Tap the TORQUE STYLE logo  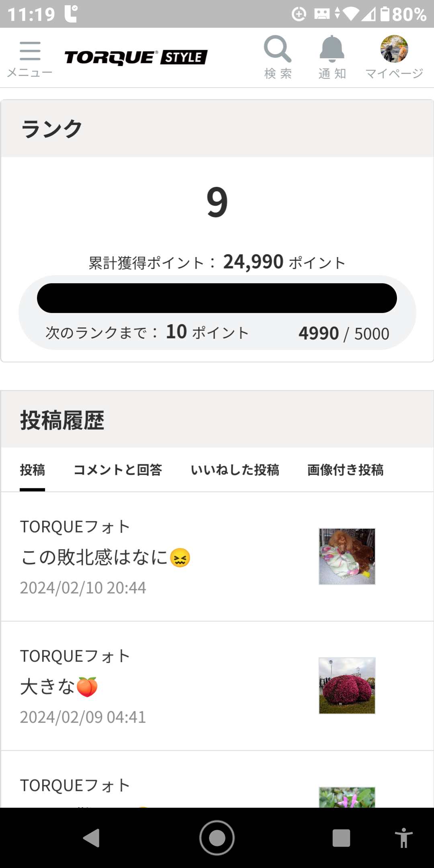[x=136, y=57]
